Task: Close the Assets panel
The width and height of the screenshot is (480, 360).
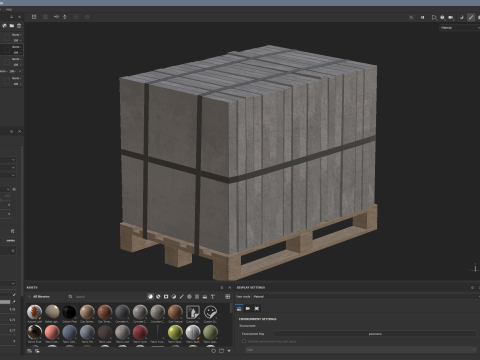Action: [229, 287]
